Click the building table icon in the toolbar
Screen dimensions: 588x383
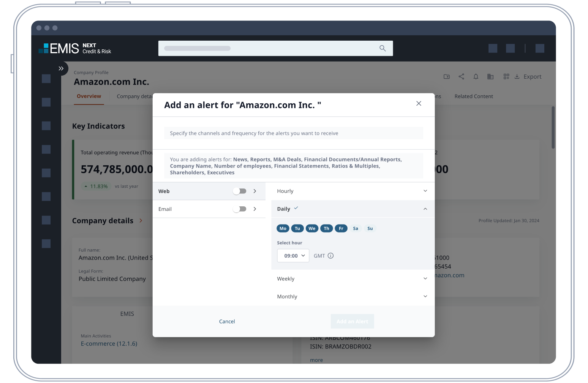pyautogui.click(x=490, y=77)
